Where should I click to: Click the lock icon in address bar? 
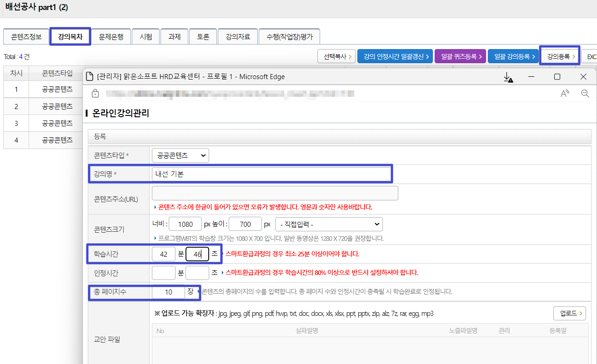coord(95,94)
